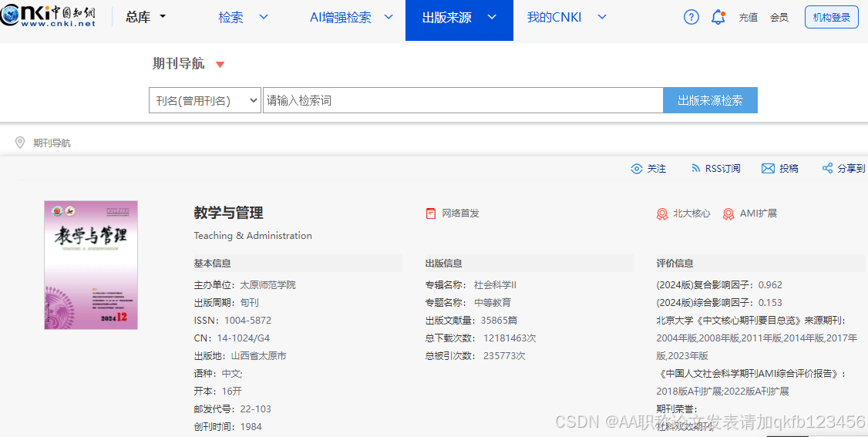The width and height of the screenshot is (868, 437).
Task: Click the CN: 14-1024/G4 text
Action: 232,338
